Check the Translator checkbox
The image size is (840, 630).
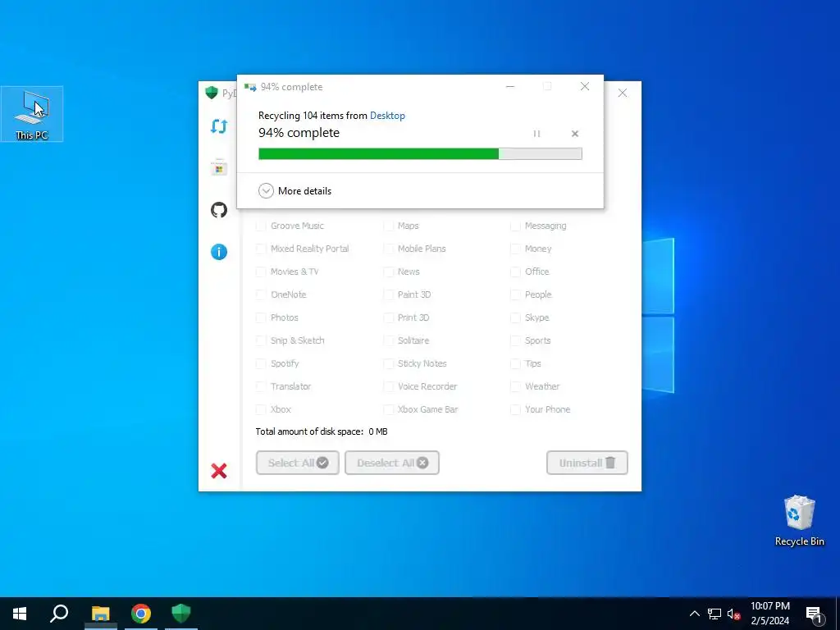coord(261,386)
